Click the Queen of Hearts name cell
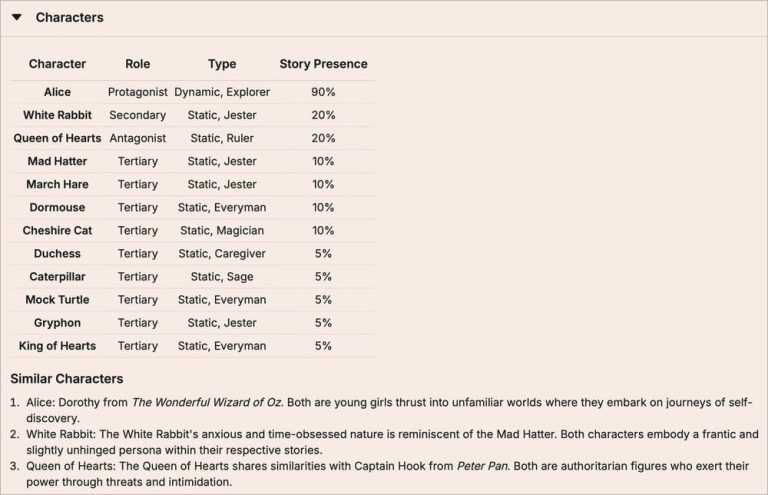Screen dimensions: 768x495 click(x=57, y=138)
